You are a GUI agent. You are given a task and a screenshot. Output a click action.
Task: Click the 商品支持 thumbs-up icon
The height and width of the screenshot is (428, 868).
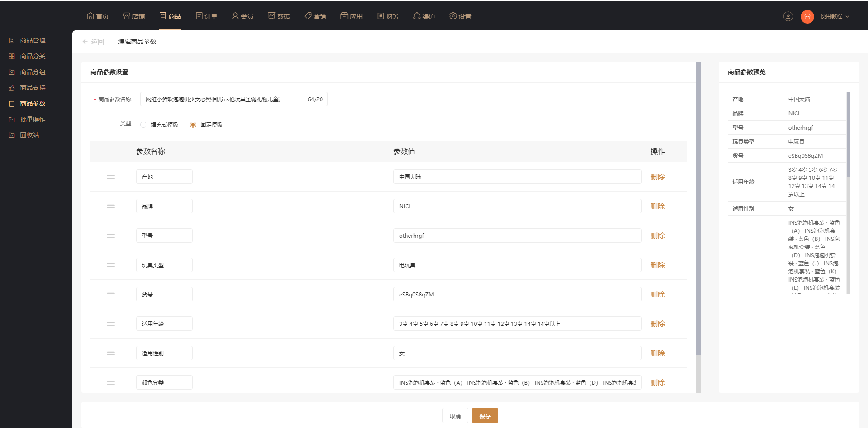pyautogui.click(x=12, y=88)
